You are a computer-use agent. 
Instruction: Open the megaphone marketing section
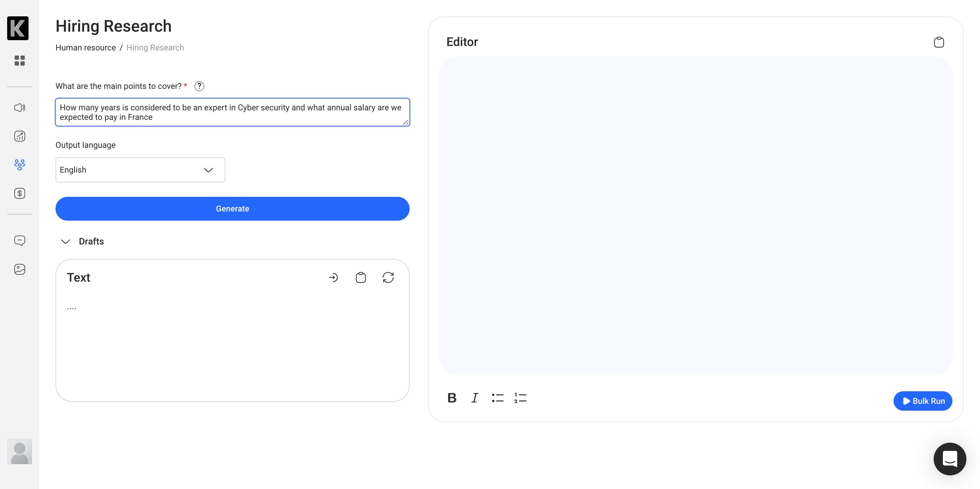[19, 108]
